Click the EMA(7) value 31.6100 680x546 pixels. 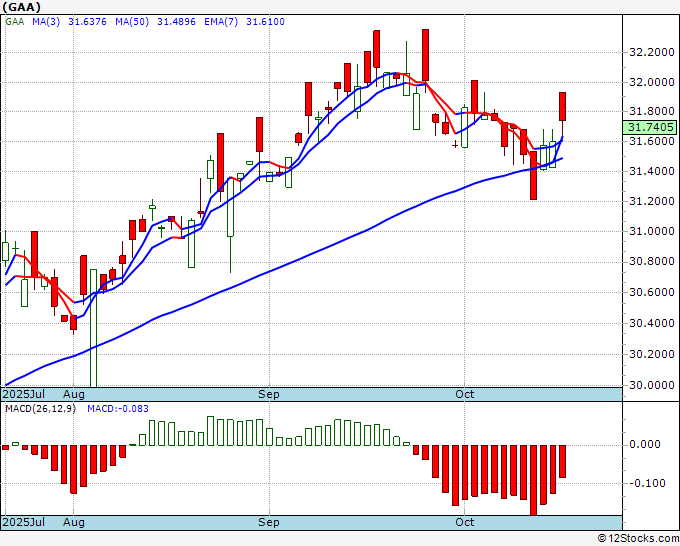(265, 22)
